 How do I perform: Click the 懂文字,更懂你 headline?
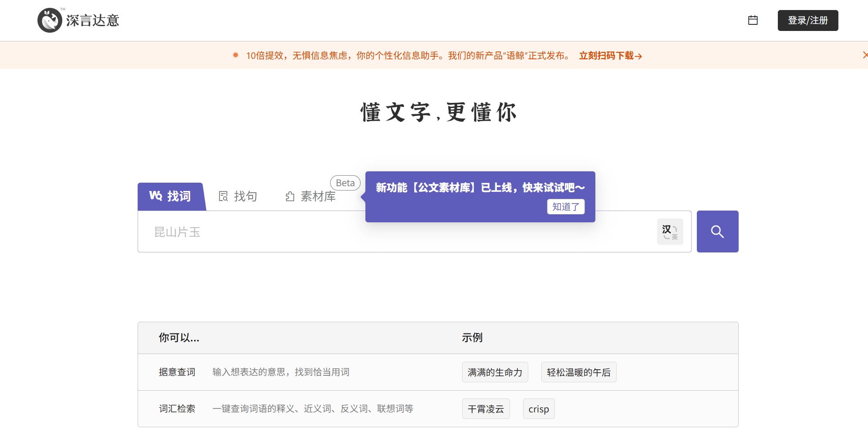coord(439,112)
